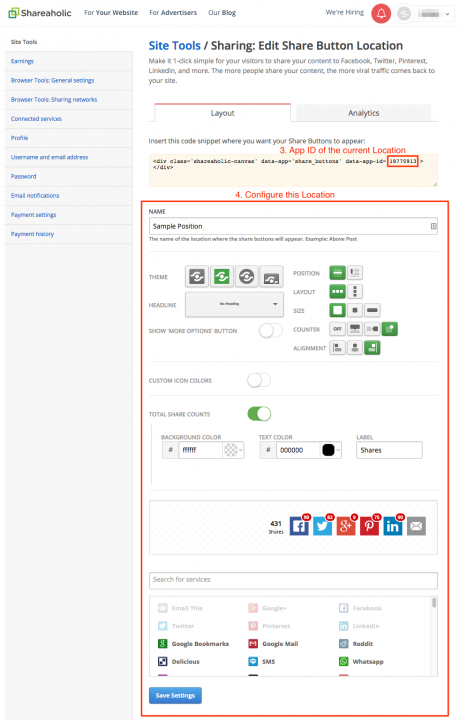Align share buttons to the left

click(x=337, y=348)
